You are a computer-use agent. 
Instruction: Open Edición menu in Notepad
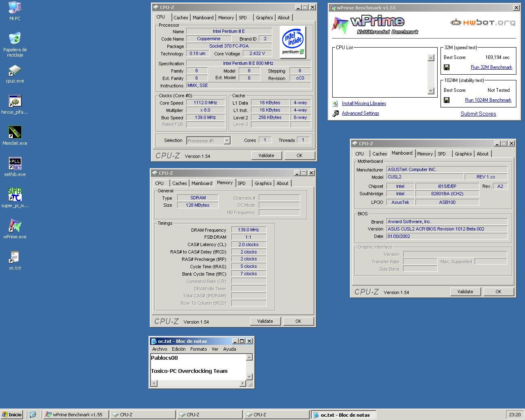coord(178,349)
